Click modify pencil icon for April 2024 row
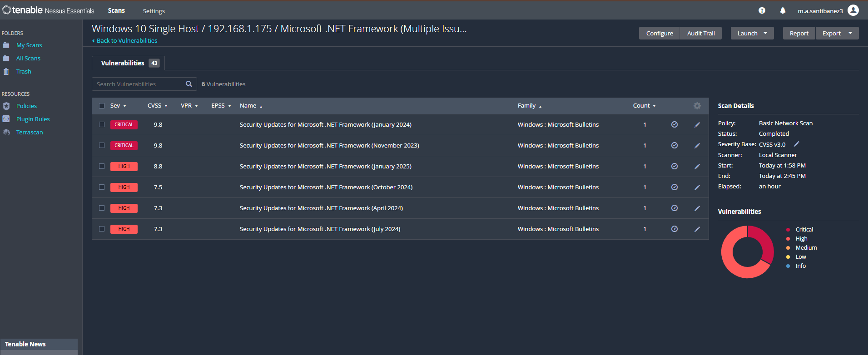 click(x=697, y=208)
